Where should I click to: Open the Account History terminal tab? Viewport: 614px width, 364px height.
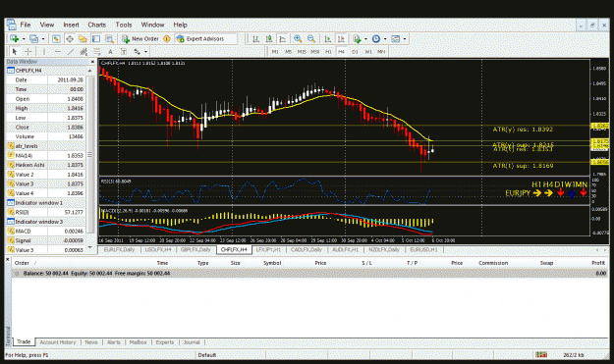click(x=58, y=342)
